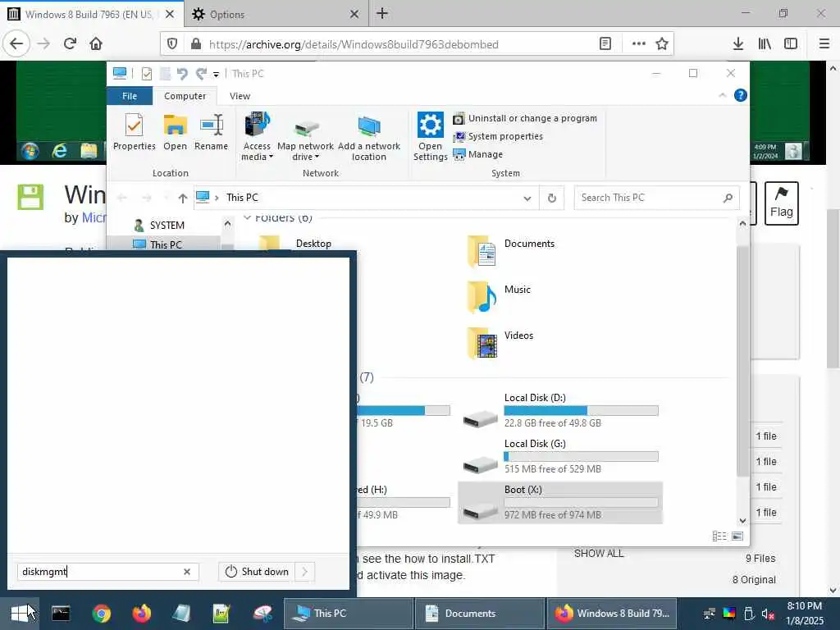Click the redo icon in Explorer's title bar

(x=202, y=73)
